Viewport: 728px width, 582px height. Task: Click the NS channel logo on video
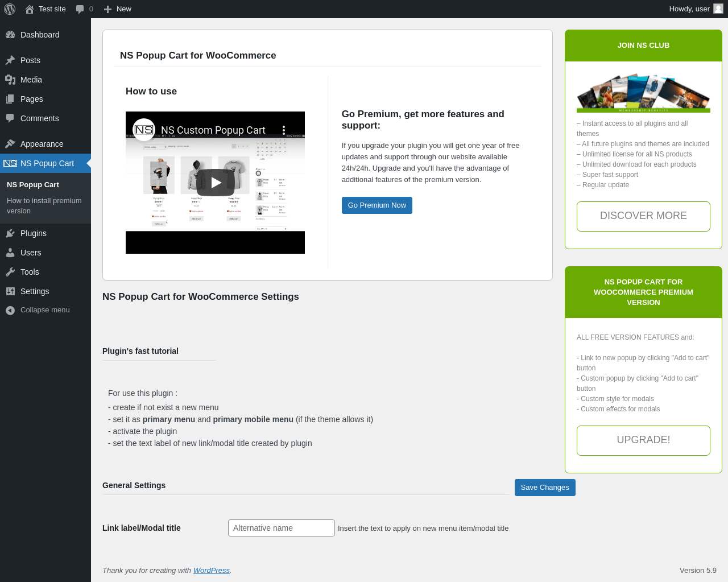tap(144, 130)
